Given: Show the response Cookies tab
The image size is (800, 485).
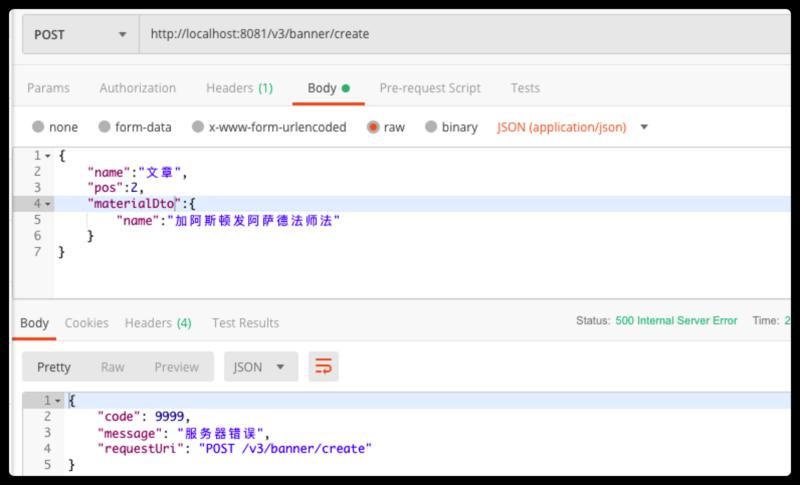Looking at the screenshot, I should click(x=87, y=322).
